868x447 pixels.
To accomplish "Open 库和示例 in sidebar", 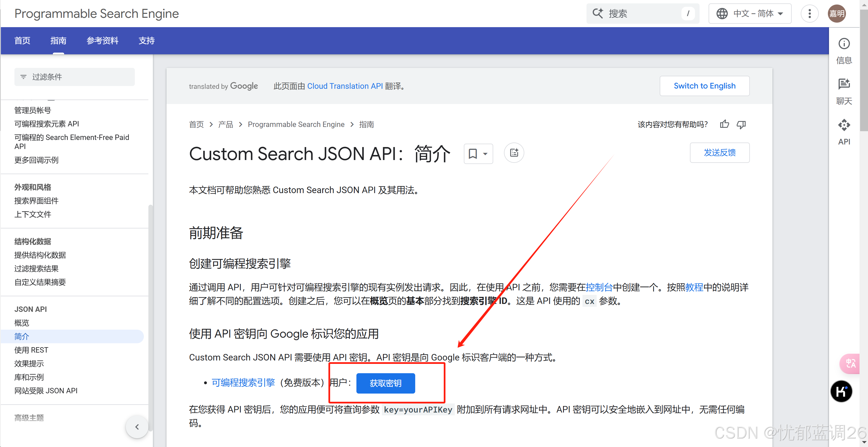I will point(29,377).
